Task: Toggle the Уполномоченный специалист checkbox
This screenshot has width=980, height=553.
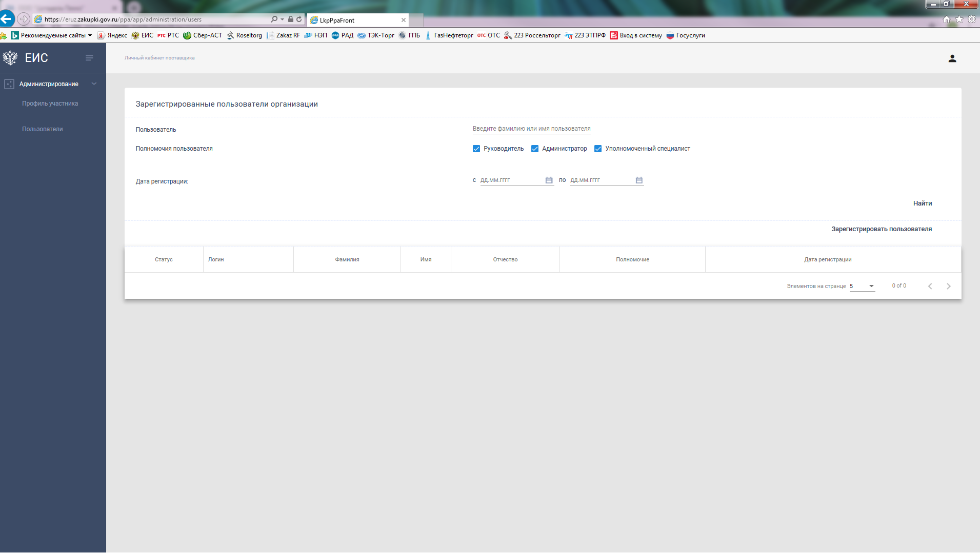Action: (x=598, y=149)
